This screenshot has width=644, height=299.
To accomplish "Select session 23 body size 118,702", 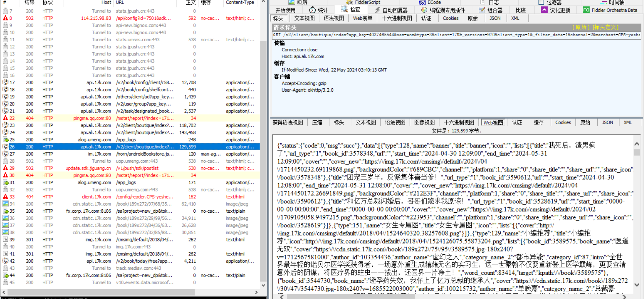I will click(x=187, y=125).
